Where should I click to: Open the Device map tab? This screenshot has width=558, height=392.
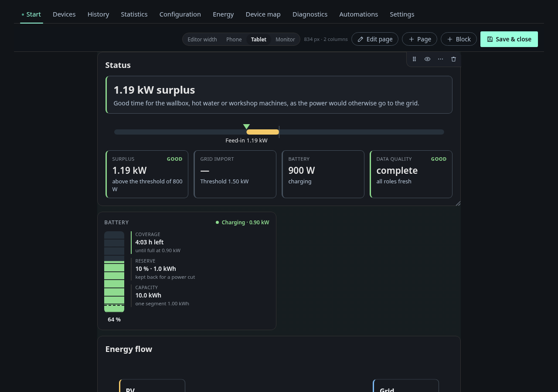click(x=263, y=14)
